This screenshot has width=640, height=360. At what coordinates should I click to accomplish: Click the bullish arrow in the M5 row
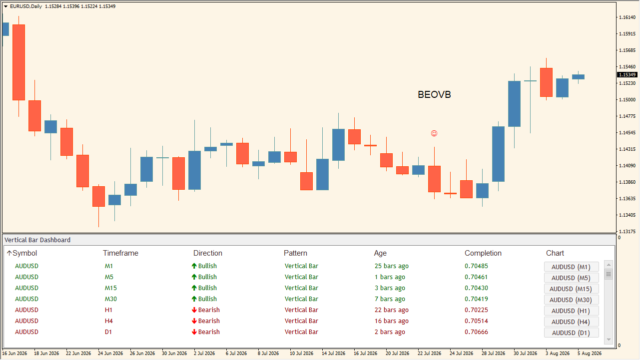point(194,277)
